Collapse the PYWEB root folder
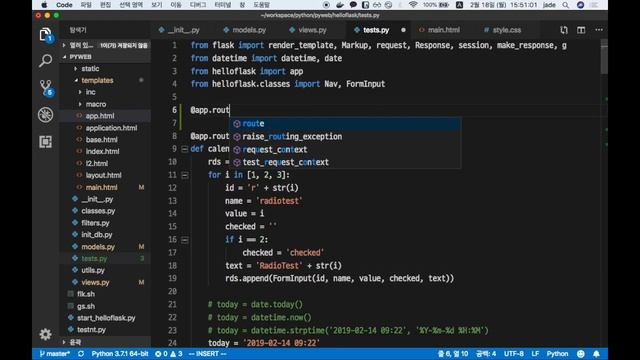The height and width of the screenshot is (360, 640). 80,57
